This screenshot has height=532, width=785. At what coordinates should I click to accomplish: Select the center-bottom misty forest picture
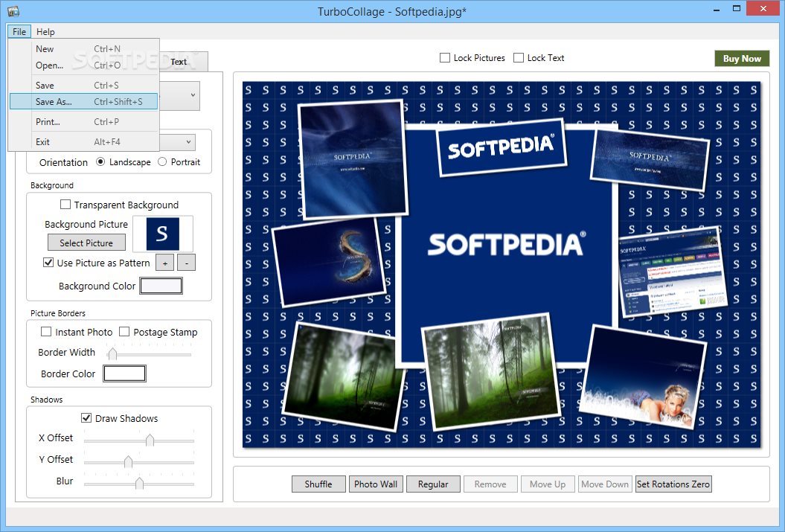tap(490, 371)
